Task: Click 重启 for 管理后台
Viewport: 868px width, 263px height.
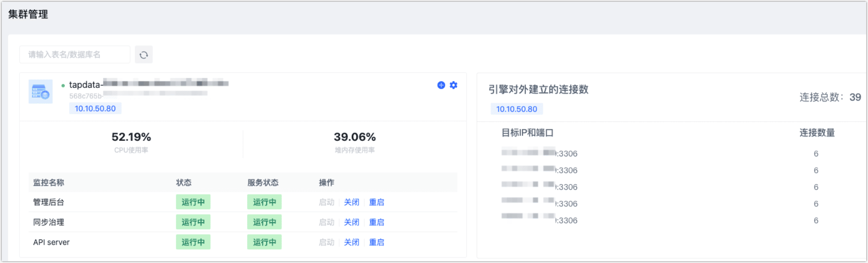Action: coord(377,202)
